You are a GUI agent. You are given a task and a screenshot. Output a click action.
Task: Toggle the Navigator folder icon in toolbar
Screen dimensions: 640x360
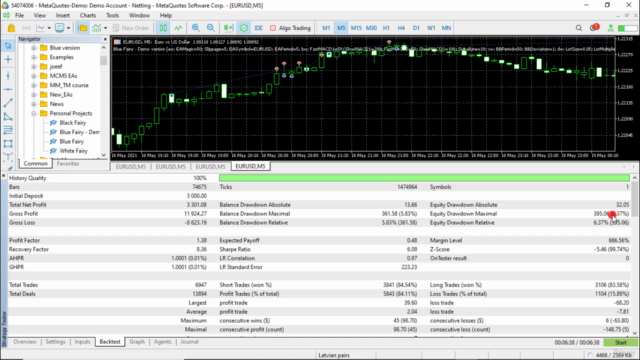coord(82,28)
